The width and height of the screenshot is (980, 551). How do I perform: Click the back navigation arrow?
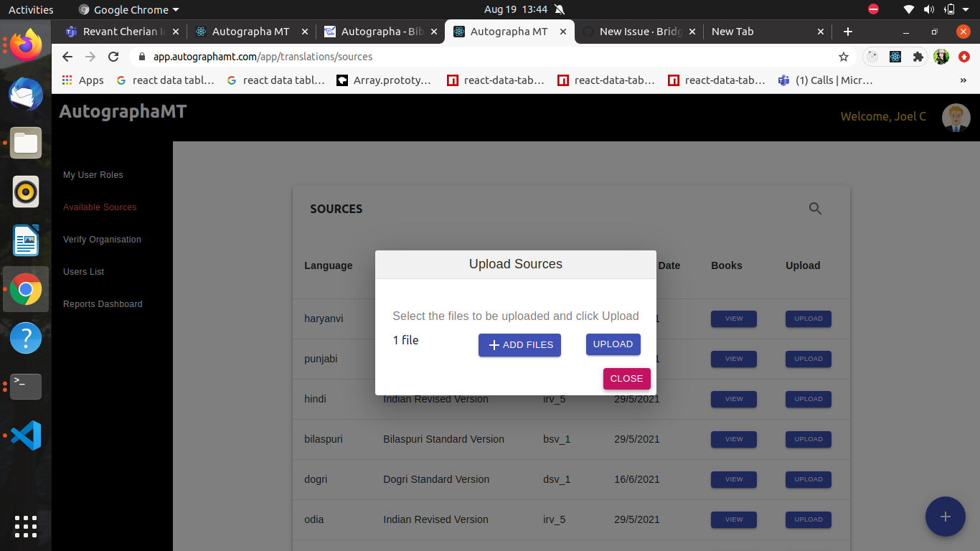[67, 57]
